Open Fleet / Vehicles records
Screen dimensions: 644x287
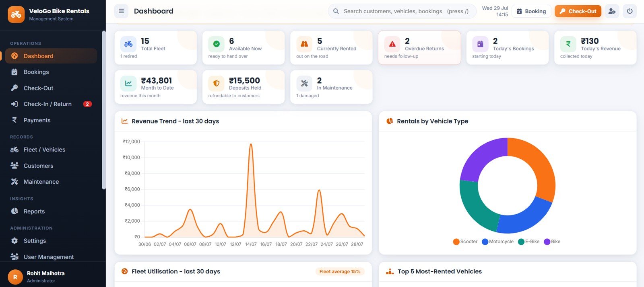click(x=51, y=150)
